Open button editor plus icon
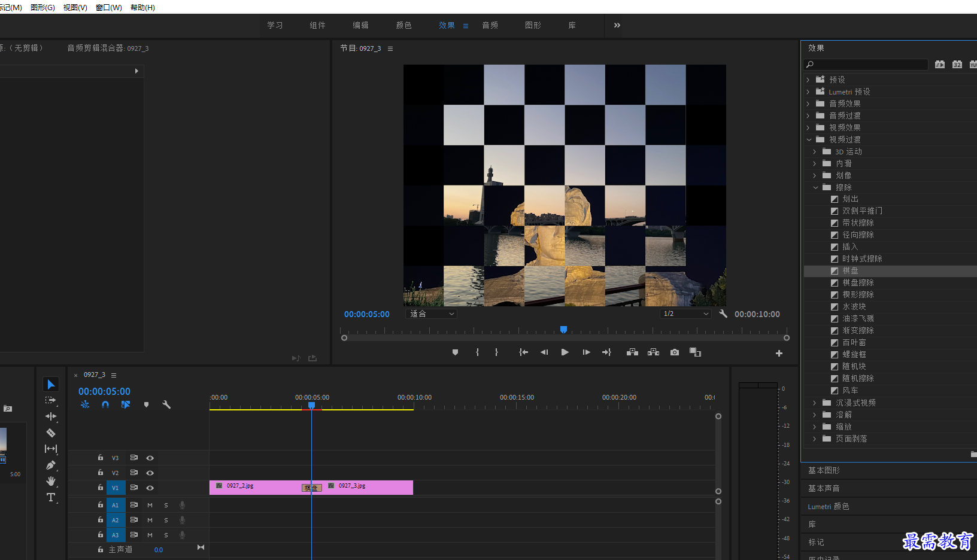 tap(779, 353)
